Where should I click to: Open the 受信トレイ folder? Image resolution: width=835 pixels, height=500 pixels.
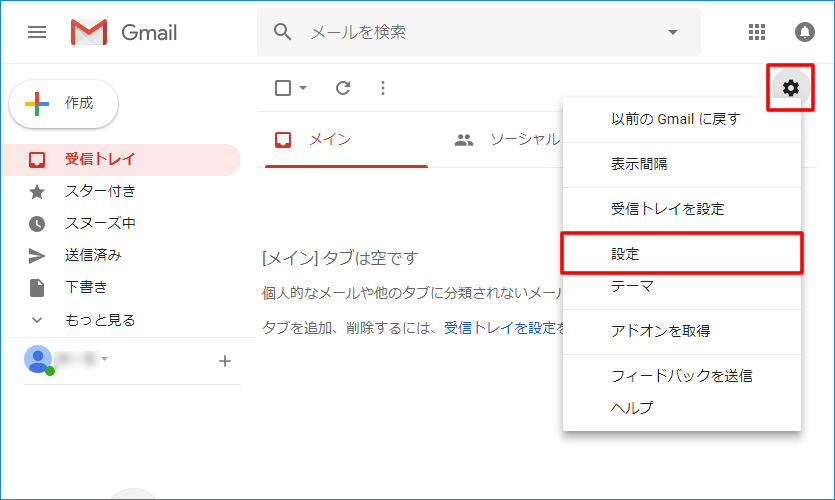click(x=121, y=159)
